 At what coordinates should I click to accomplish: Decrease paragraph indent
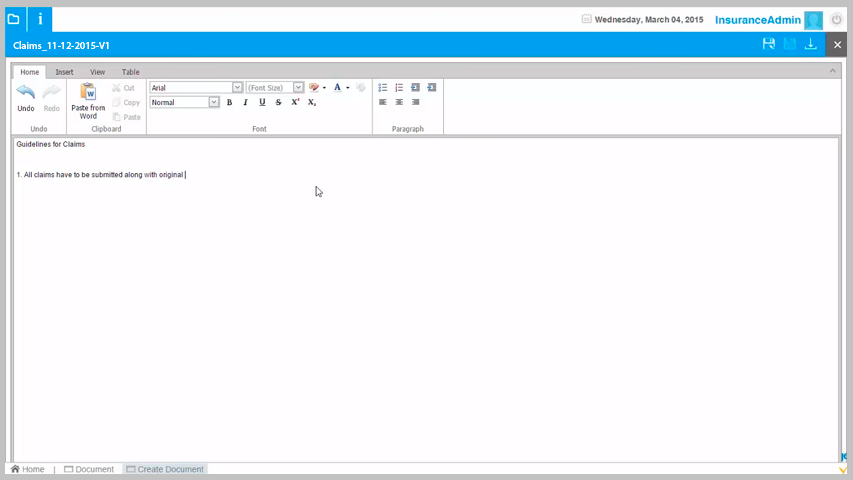click(416, 88)
